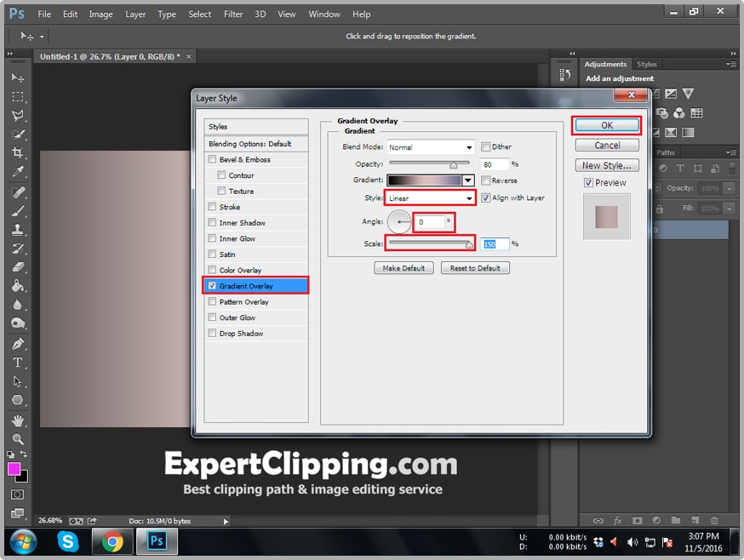The height and width of the screenshot is (560, 744).
Task: Enable the Dither checkbox
Action: pyautogui.click(x=486, y=147)
